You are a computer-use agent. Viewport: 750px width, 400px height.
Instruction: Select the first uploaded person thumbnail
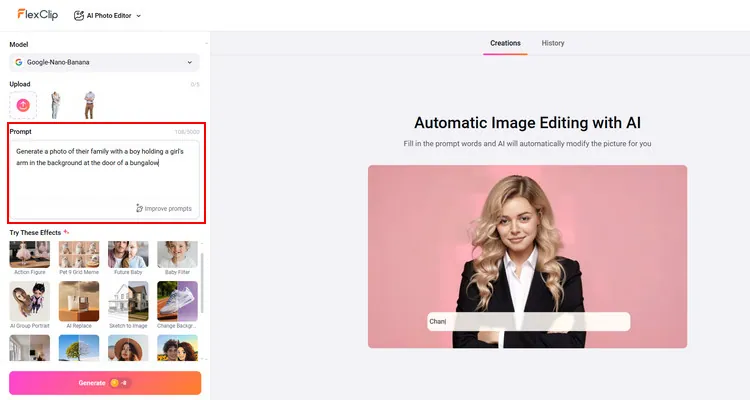[56, 105]
